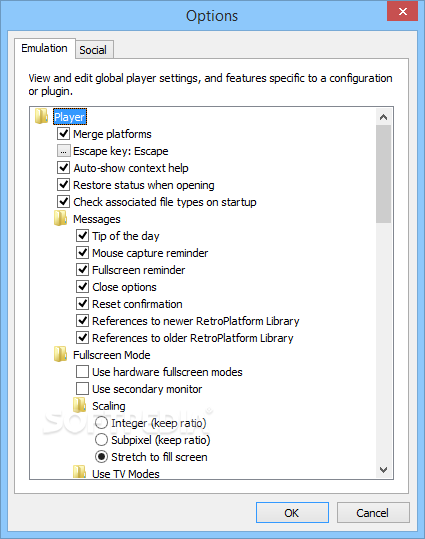Image resolution: width=425 pixels, height=539 pixels.
Task: Click the Messages folder icon
Action: (x=60, y=218)
